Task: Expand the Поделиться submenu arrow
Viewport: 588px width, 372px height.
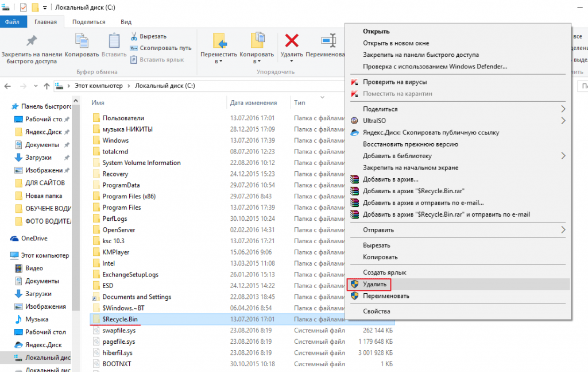Action: [x=563, y=109]
